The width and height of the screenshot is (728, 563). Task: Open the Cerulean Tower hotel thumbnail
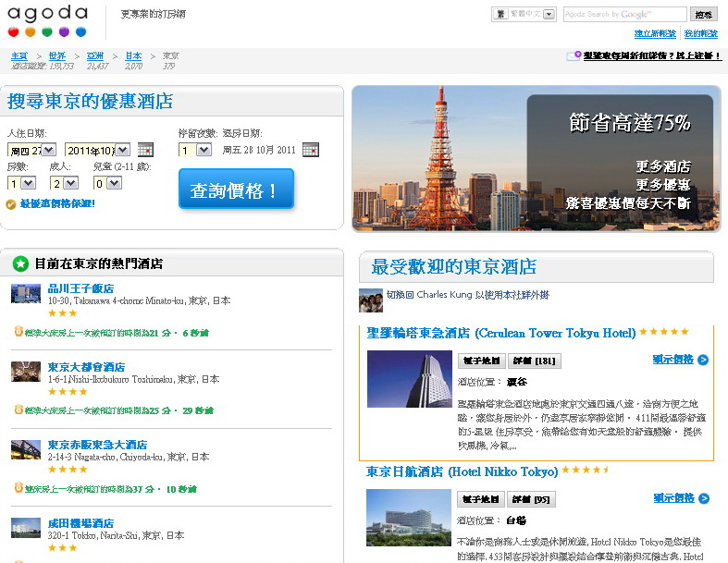point(408,380)
